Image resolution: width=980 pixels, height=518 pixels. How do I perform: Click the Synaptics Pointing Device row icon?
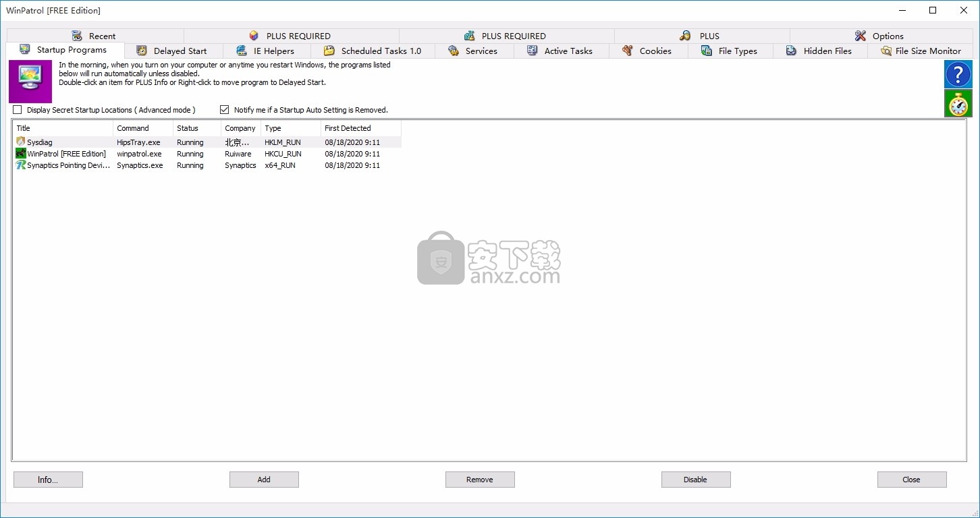coord(21,165)
